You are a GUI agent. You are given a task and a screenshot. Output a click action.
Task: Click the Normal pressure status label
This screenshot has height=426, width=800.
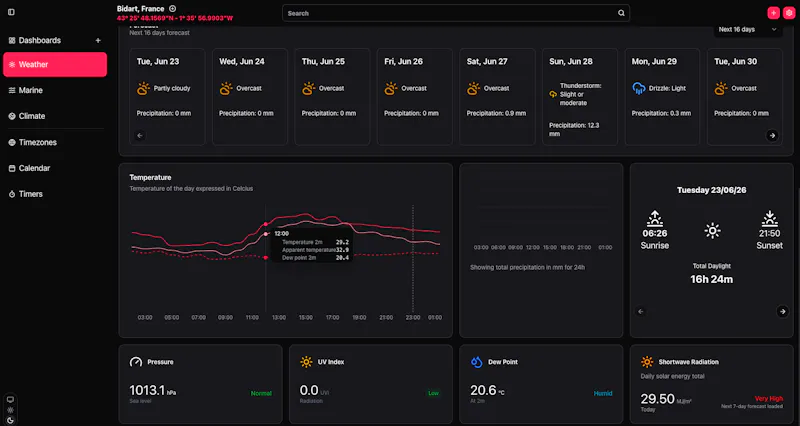point(261,393)
